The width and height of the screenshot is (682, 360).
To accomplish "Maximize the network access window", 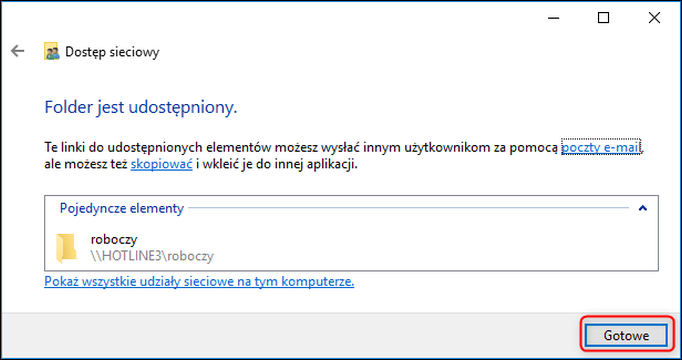I will 603,18.
